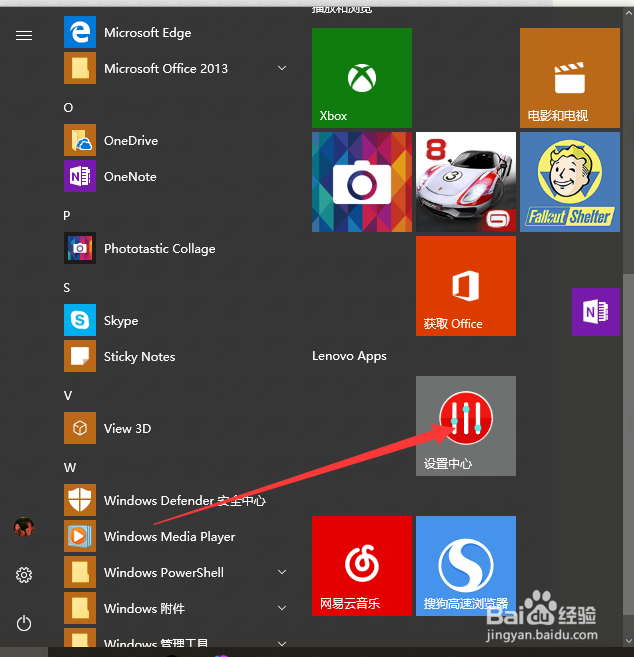Click the Lenovo Apps group title
Viewport: 634px width, 657px height.
point(349,356)
